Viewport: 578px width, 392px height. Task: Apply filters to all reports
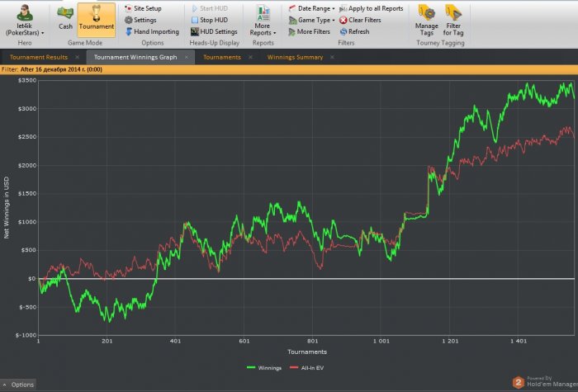[370, 8]
